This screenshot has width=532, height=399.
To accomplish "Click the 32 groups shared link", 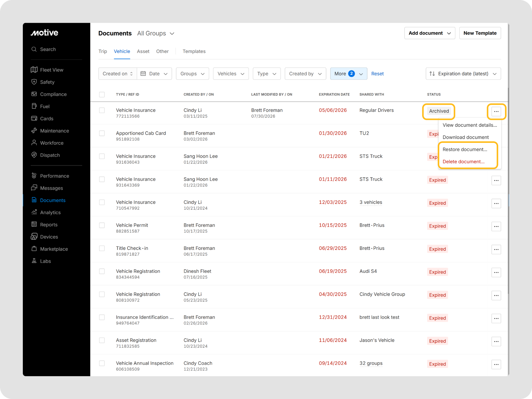I will point(371,363).
